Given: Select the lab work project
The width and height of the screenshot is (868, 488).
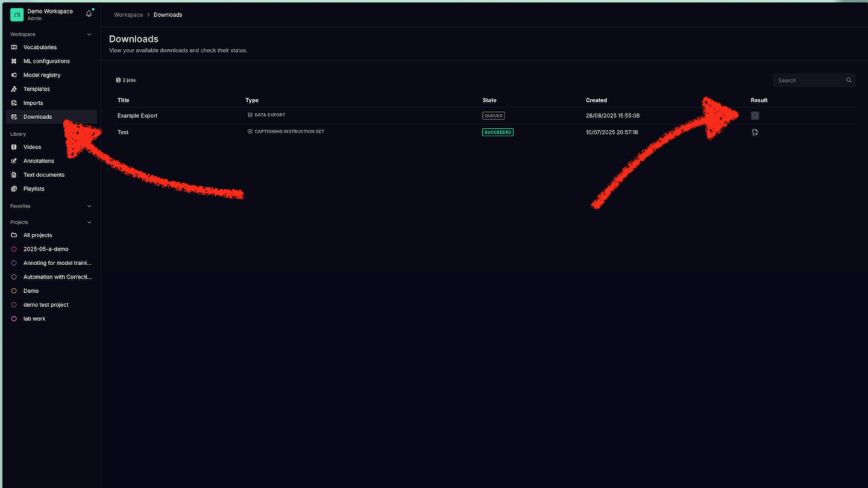Looking at the screenshot, I should (x=34, y=319).
